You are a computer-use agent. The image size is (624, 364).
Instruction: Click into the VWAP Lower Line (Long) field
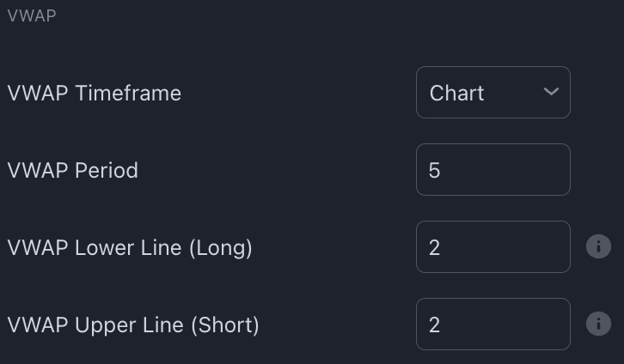tap(492, 247)
